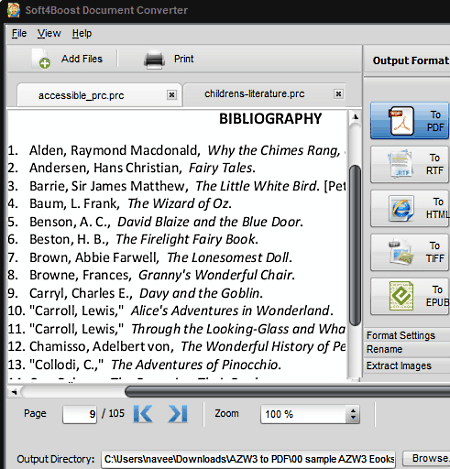This screenshot has height=469, width=450.
Task: Open the View menu
Action: (x=49, y=33)
